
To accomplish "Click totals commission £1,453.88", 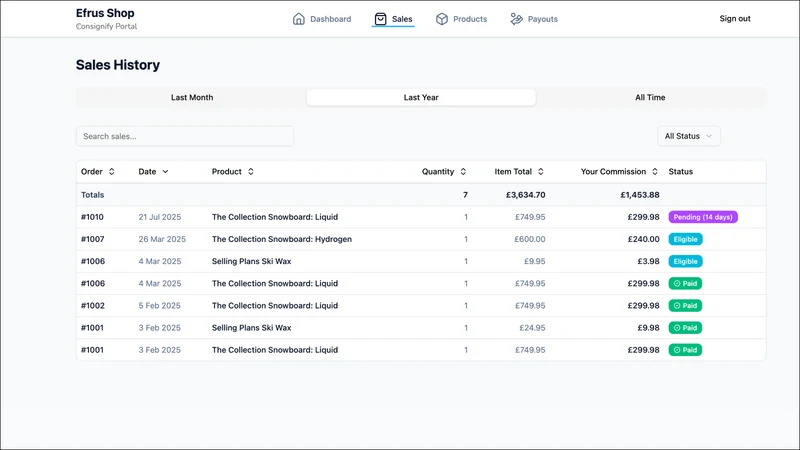I will 640,195.
